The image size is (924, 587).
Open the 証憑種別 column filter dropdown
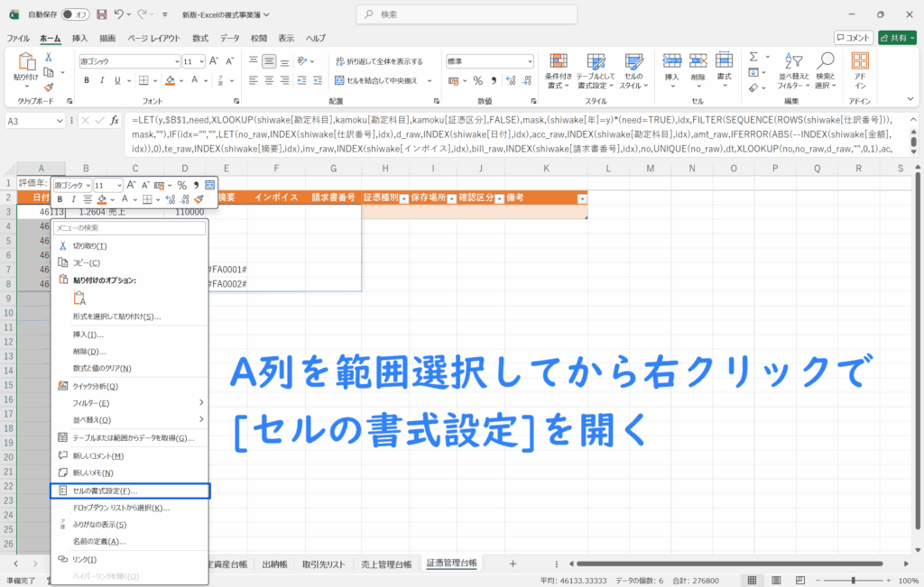[402, 197]
